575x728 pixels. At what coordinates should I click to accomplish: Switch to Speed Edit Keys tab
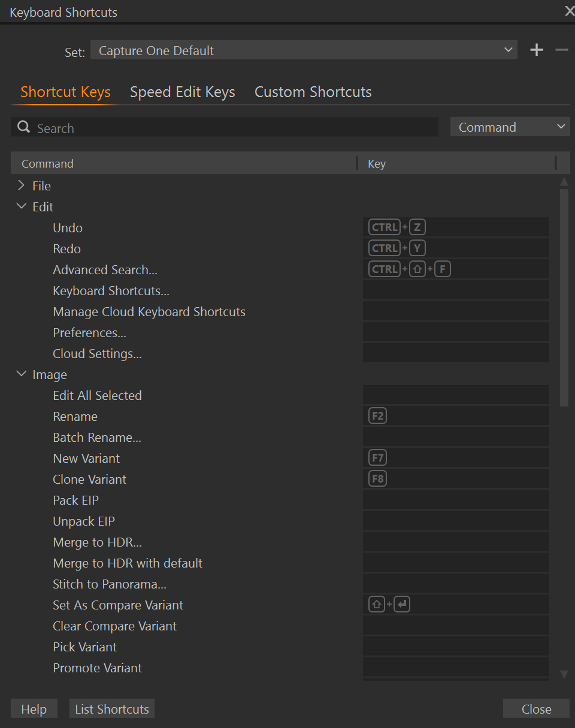(182, 92)
